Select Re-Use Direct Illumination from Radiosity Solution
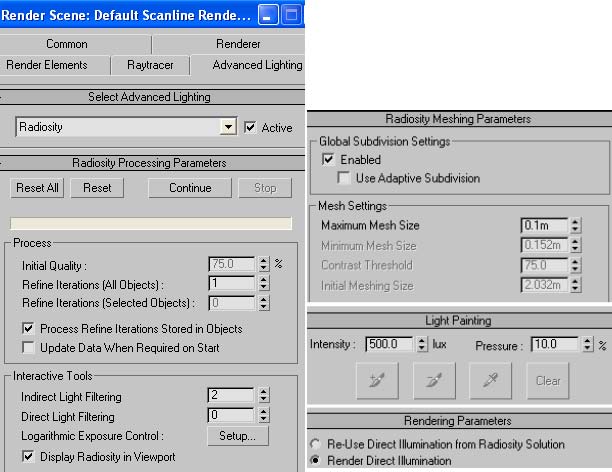612x472 pixels. [315, 444]
